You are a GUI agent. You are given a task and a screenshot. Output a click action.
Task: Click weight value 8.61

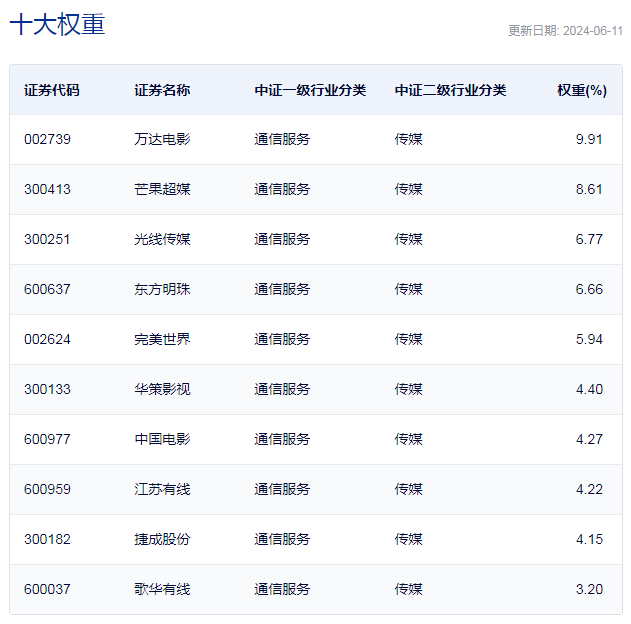[589, 189]
